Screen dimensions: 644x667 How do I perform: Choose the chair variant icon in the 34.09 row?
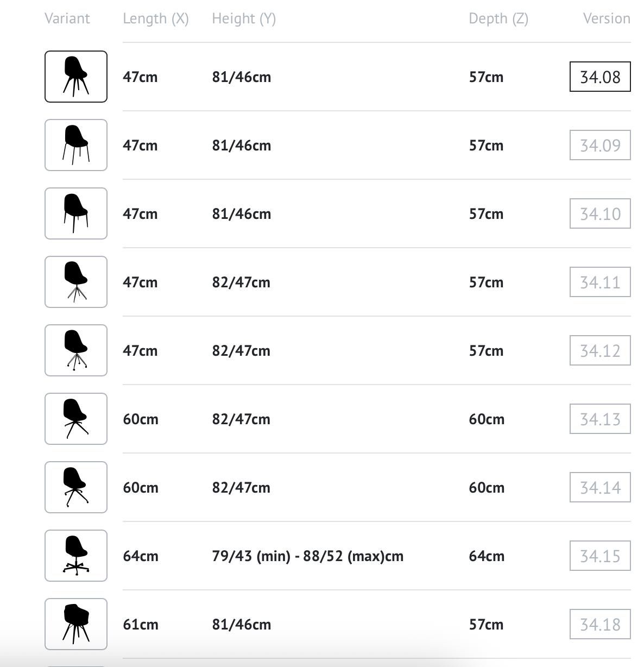click(x=76, y=145)
